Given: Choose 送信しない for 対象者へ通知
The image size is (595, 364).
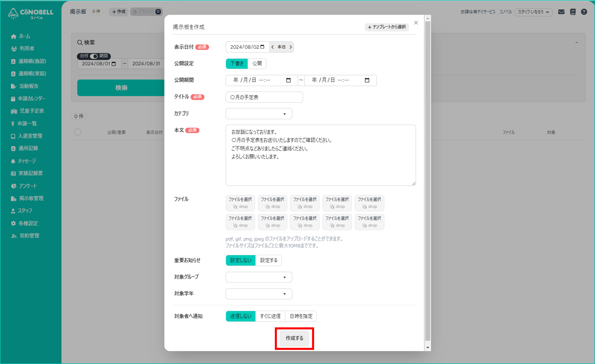Looking at the screenshot, I should point(241,316).
